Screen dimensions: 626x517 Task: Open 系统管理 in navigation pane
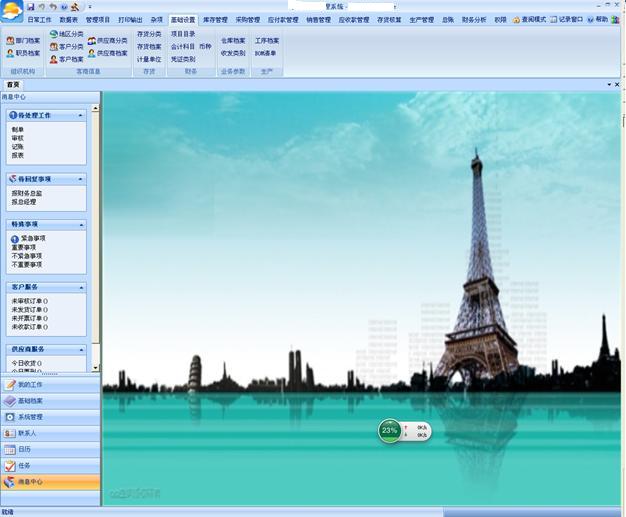click(x=50, y=417)
